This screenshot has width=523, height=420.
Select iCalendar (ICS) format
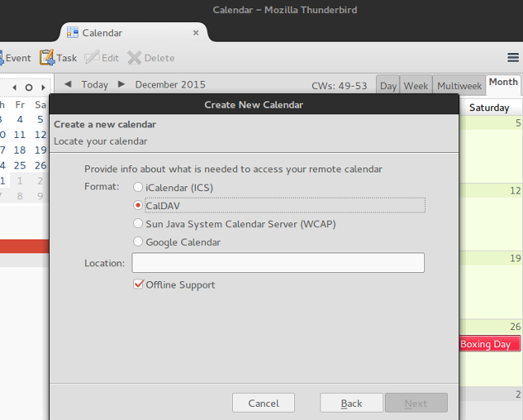(138, 187)
